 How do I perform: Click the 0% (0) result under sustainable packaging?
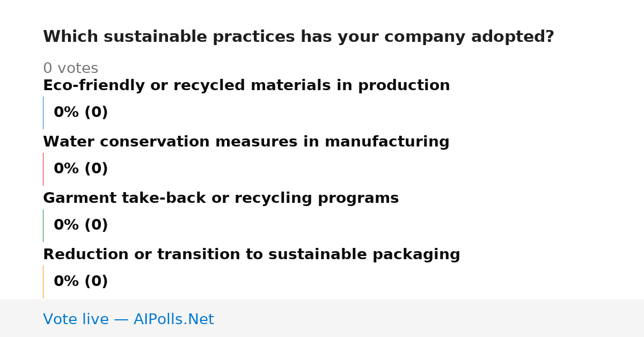point(81,282)
